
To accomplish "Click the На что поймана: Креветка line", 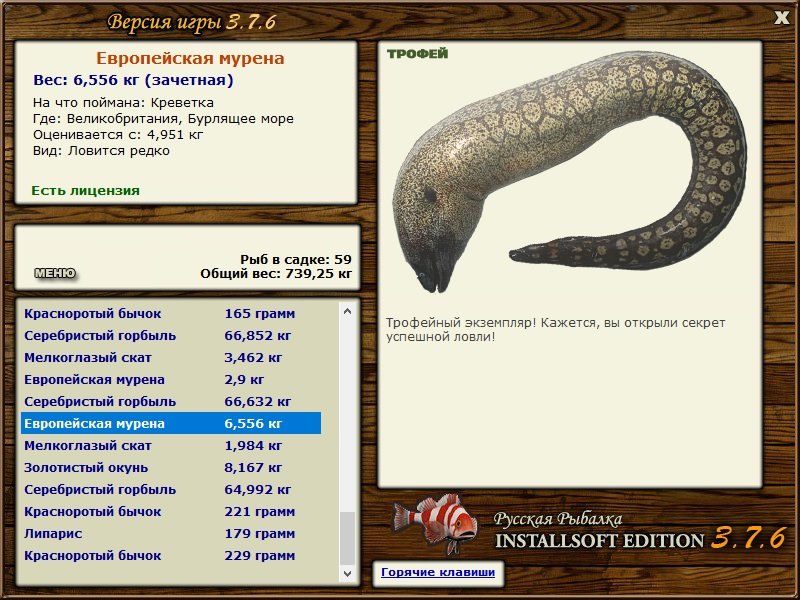I will (123, 103).
